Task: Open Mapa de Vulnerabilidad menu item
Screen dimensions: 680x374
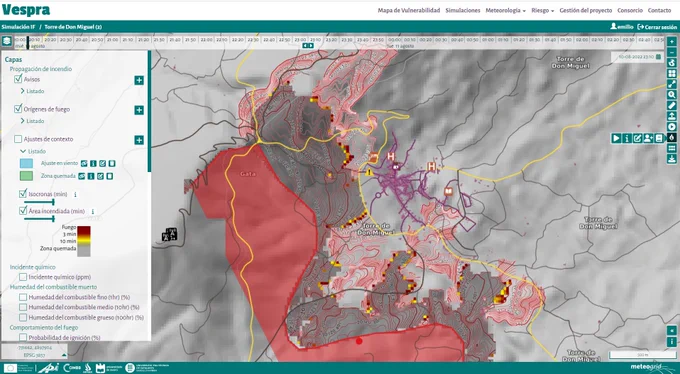Action: pos(409,10)
